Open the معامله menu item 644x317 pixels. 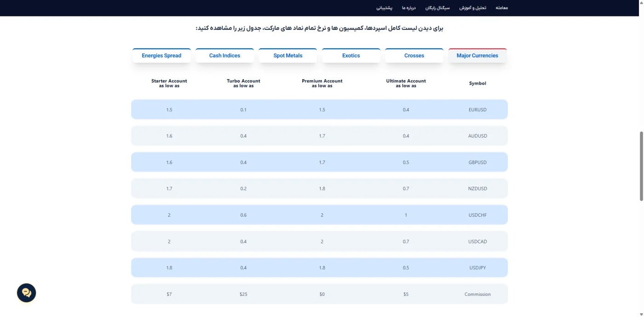[x=502, y=8]
